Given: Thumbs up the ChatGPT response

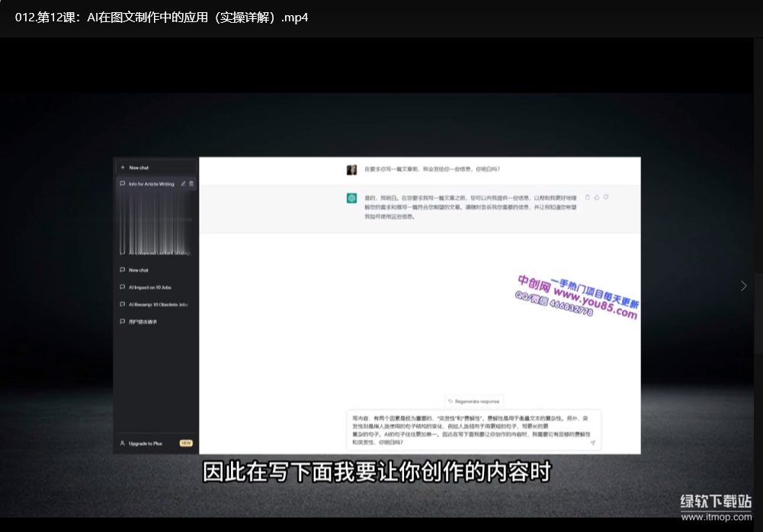Looking at the screenshot, I should (x=597, y=197).
